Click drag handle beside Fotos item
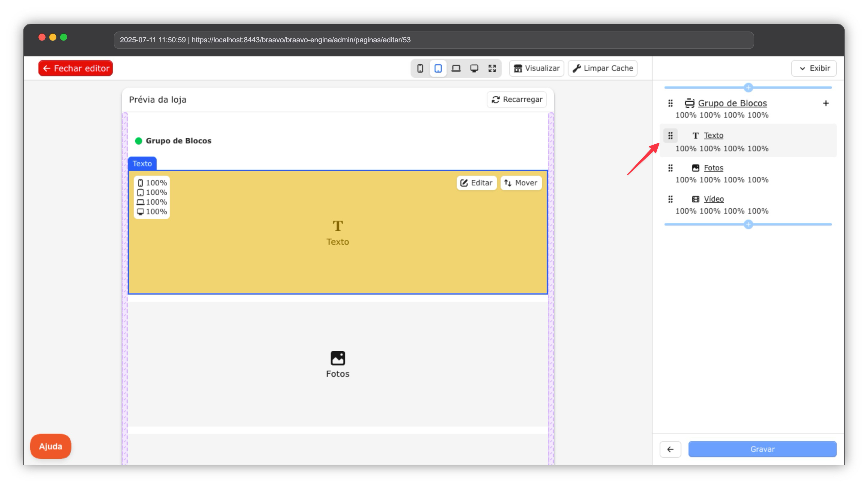868x489 pixels. pos(670,168)
